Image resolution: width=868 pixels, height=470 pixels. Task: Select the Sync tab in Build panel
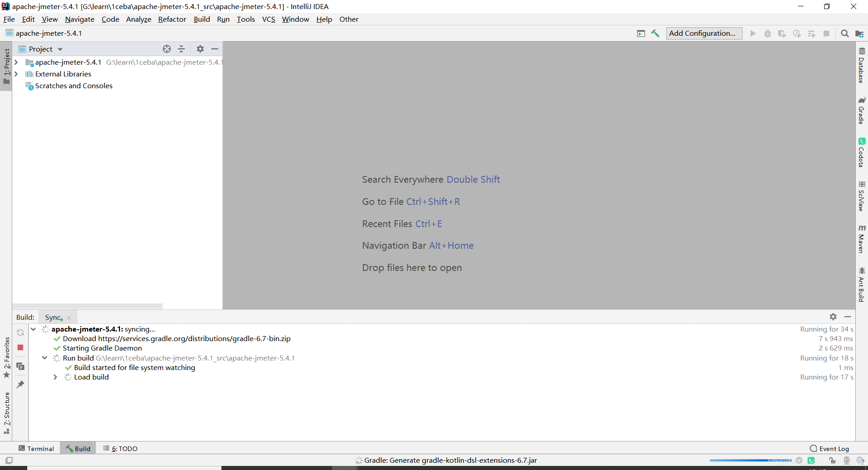tap(53, 317)
